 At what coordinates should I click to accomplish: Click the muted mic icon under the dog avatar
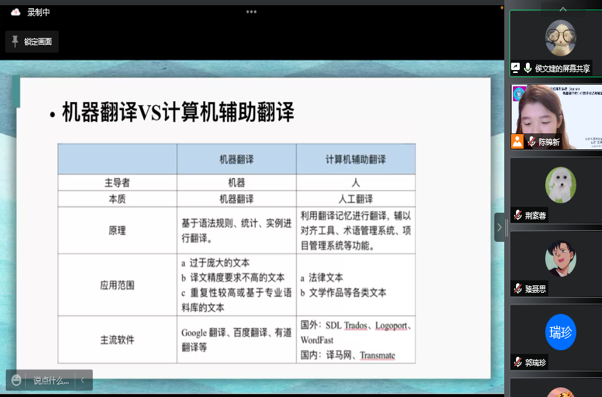pyautogui.click(x=518, y=215)
